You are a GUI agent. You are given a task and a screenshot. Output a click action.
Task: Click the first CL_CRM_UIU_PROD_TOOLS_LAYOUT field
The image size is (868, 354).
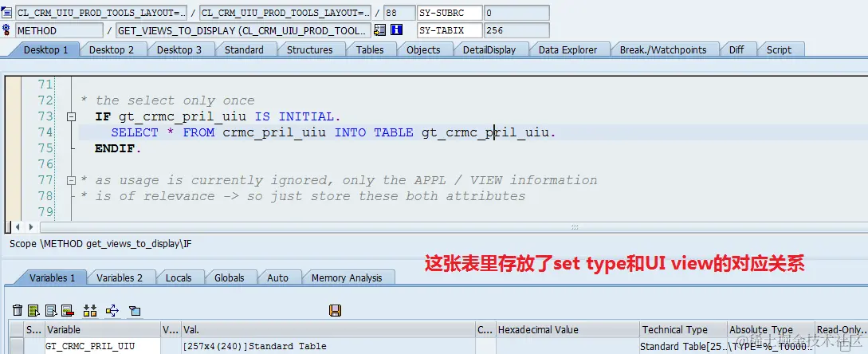(101, 12)
